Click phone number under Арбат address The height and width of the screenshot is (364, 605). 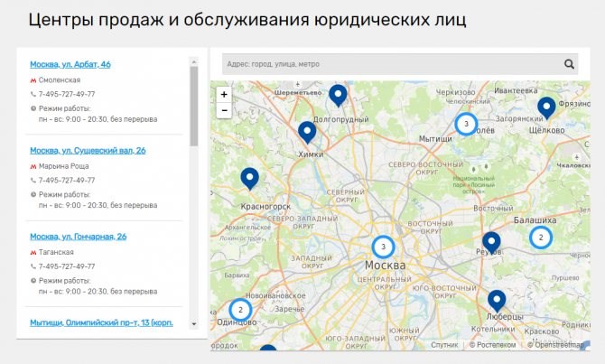click(x=67, y=95)
